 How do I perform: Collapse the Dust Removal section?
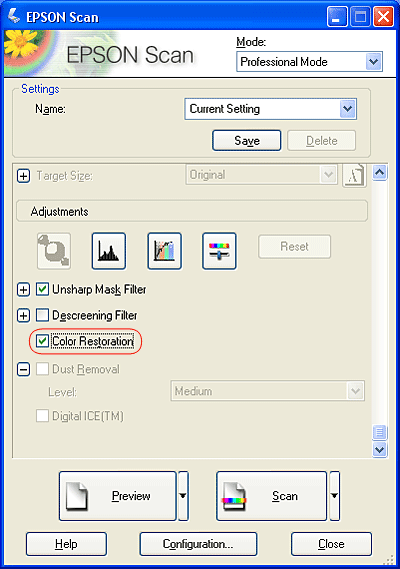click(24, 369)
